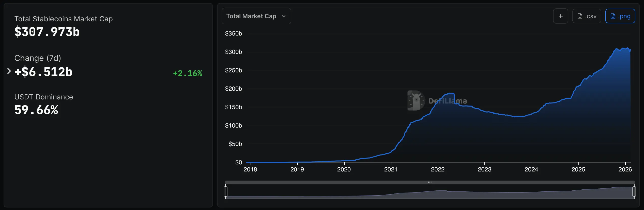Export the chart as a PNG image

tap(620, 16)
